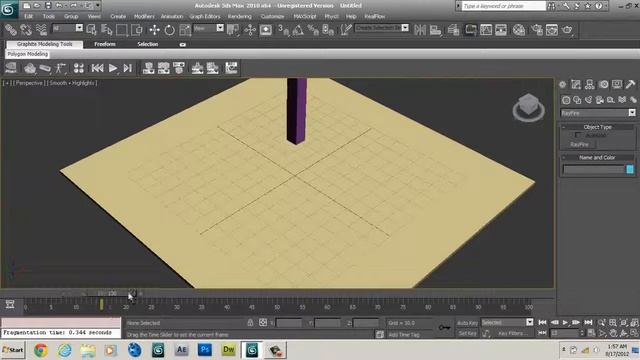Screen dimensions: 640x360
Task: Toggle Auto Key mode
Action: [467, 323]
